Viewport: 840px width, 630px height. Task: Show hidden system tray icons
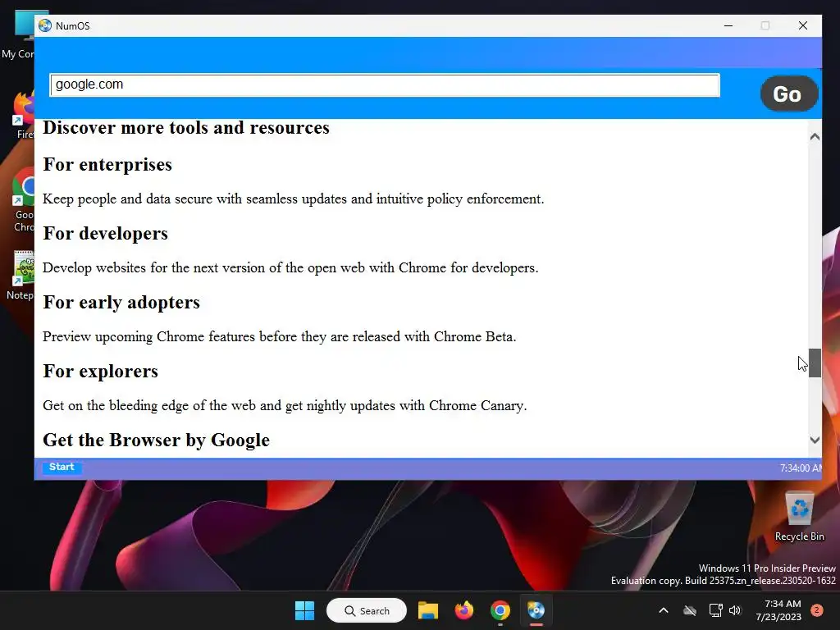[663, 610]
